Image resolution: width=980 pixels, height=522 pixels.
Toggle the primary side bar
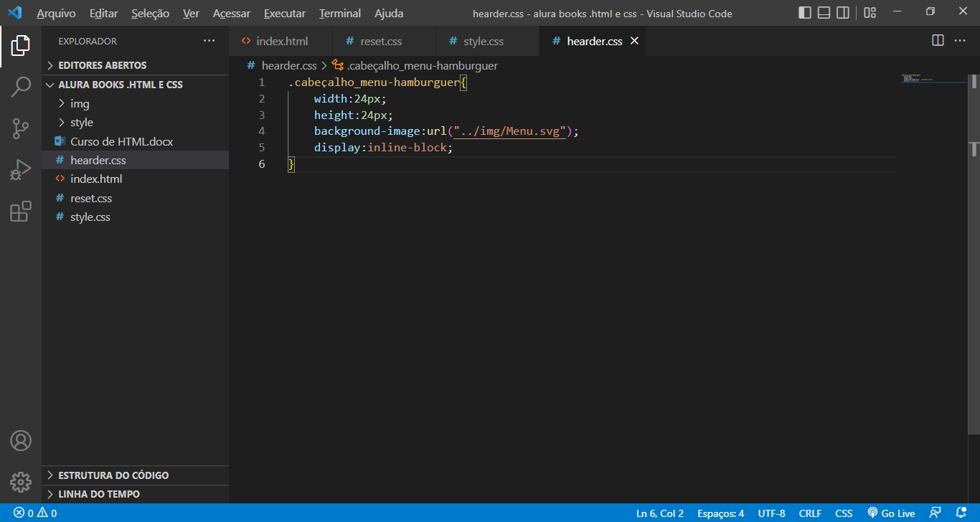805,13
